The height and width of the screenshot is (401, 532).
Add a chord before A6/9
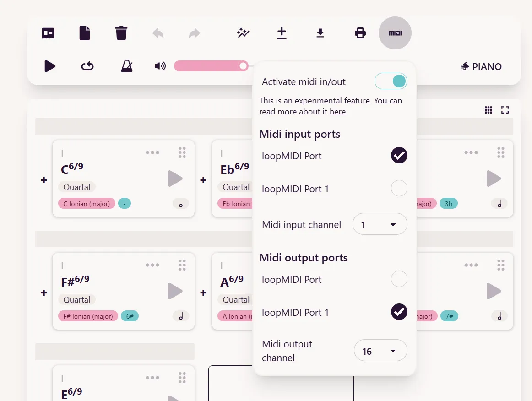203,293
